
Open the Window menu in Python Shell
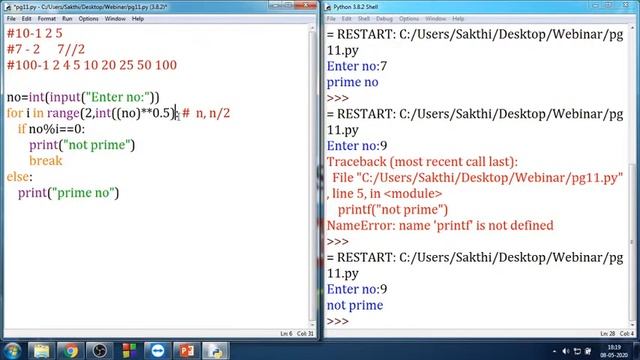(x=436, y=19)
